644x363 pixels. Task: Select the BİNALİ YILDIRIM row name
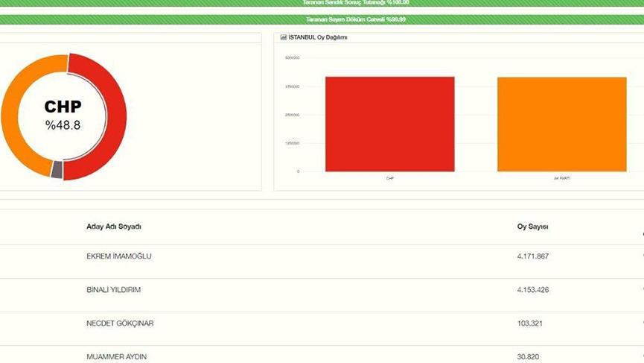pyautogui.click(x=113, y=290)
